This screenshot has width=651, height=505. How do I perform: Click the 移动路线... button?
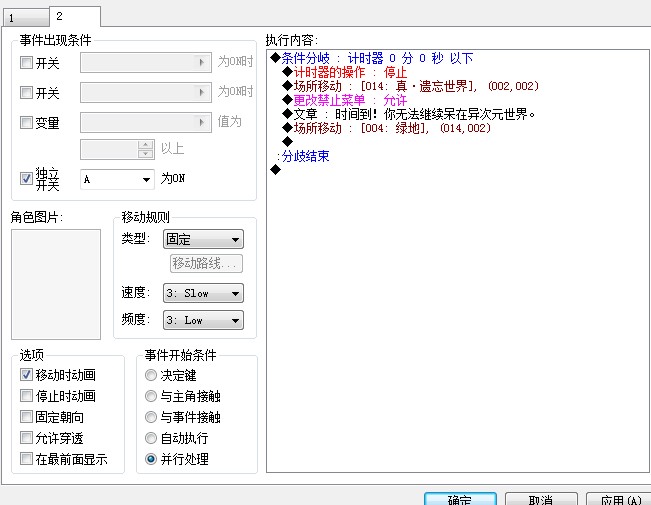206,263
